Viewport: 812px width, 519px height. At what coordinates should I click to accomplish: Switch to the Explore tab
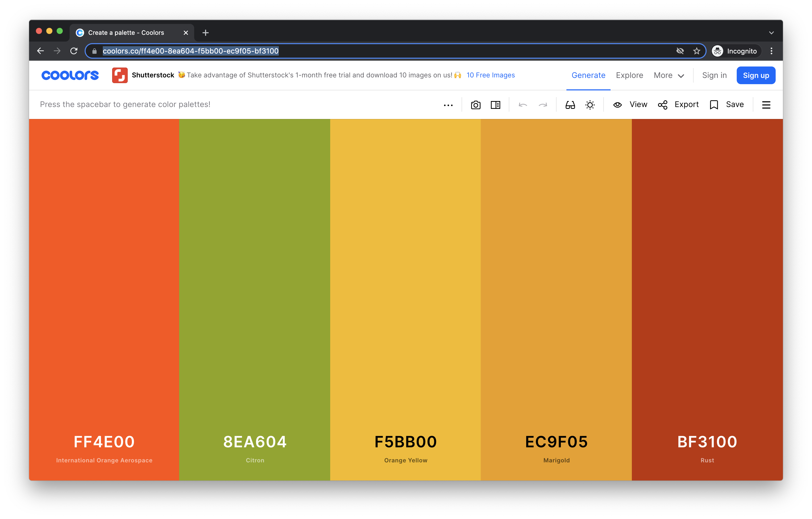coord(629,75)
